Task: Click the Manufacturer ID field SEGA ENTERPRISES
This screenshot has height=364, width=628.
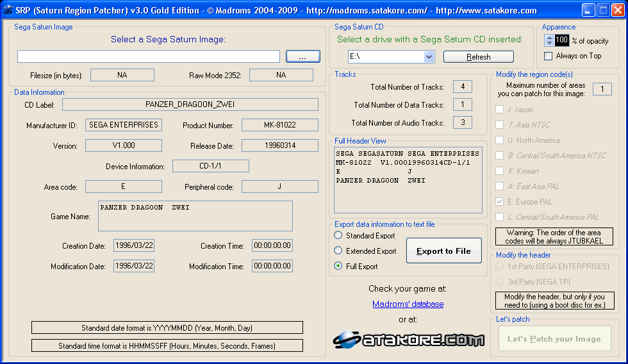Action: click(124, 125)
